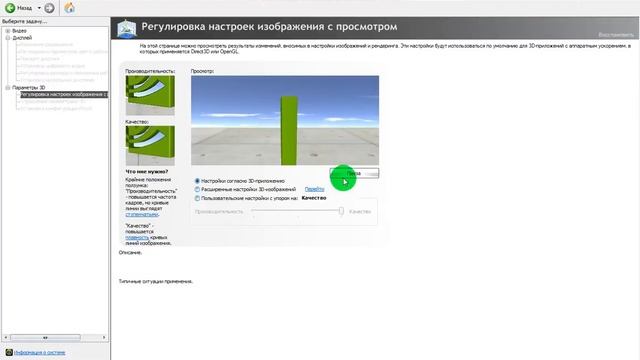This screenshot has width=640, height=360.
Task: Open Информация о системе link
Action: (40, 352)
